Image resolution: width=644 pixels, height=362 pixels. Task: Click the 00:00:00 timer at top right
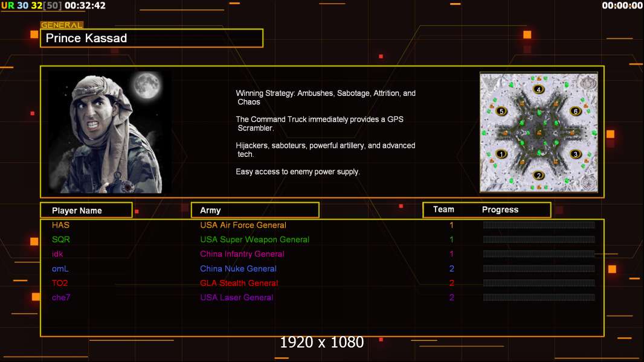pos(622,6)
